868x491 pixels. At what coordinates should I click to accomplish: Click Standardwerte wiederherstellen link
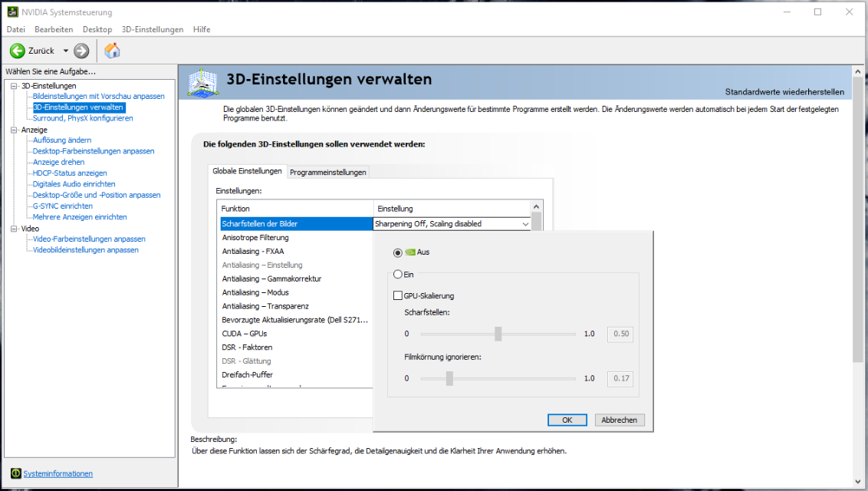pos(784,92)
